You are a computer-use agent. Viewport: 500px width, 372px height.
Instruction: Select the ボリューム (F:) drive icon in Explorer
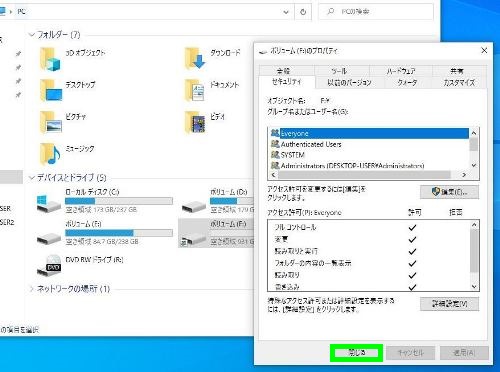click(193, 238)
